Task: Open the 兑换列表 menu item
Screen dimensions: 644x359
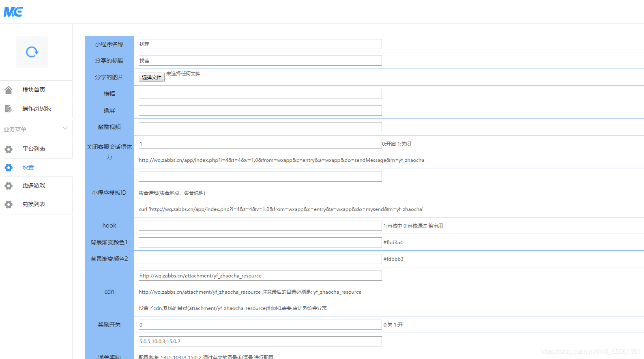Action: [34, 204]
